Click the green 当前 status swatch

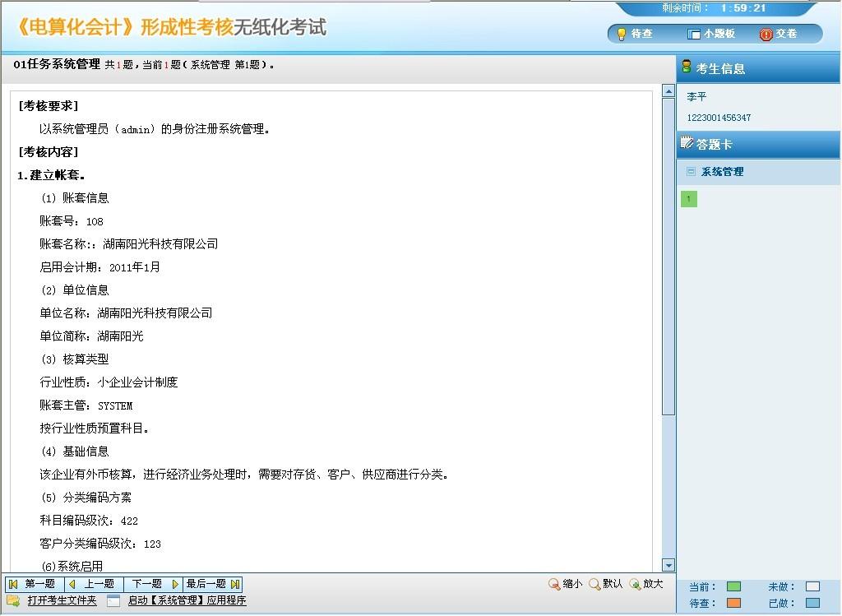[733, 586]
